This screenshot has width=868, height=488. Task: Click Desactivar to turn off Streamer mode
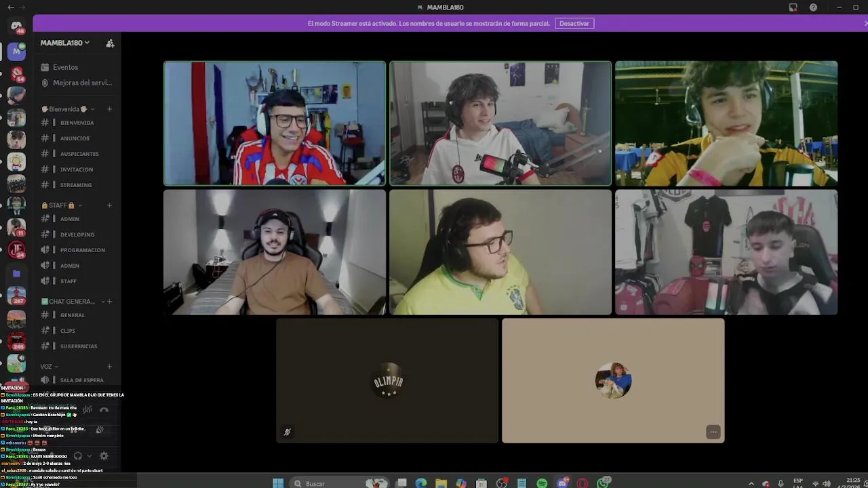[x=574, y=23]
